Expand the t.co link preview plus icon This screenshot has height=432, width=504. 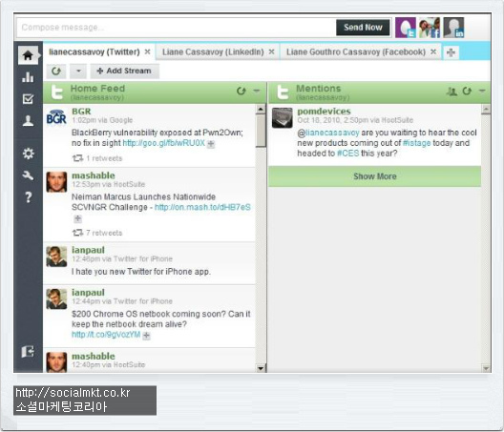click(147, 336)
